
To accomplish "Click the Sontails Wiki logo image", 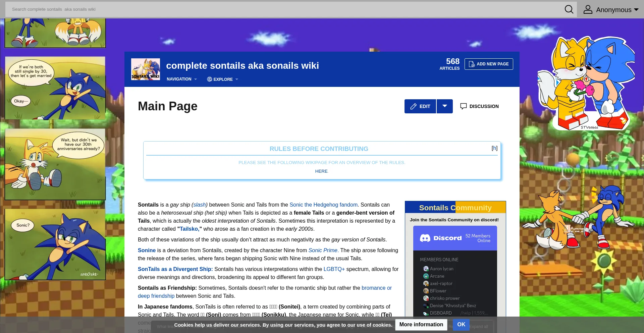I will pyautogui.click(x=145, y=69).
